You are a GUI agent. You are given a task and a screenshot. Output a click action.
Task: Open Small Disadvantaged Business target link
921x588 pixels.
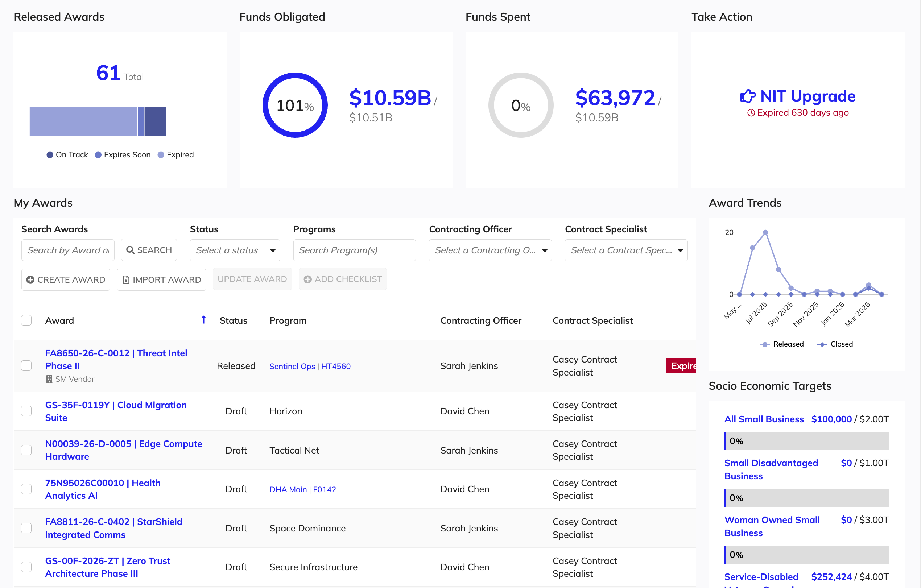click(771, 469)
